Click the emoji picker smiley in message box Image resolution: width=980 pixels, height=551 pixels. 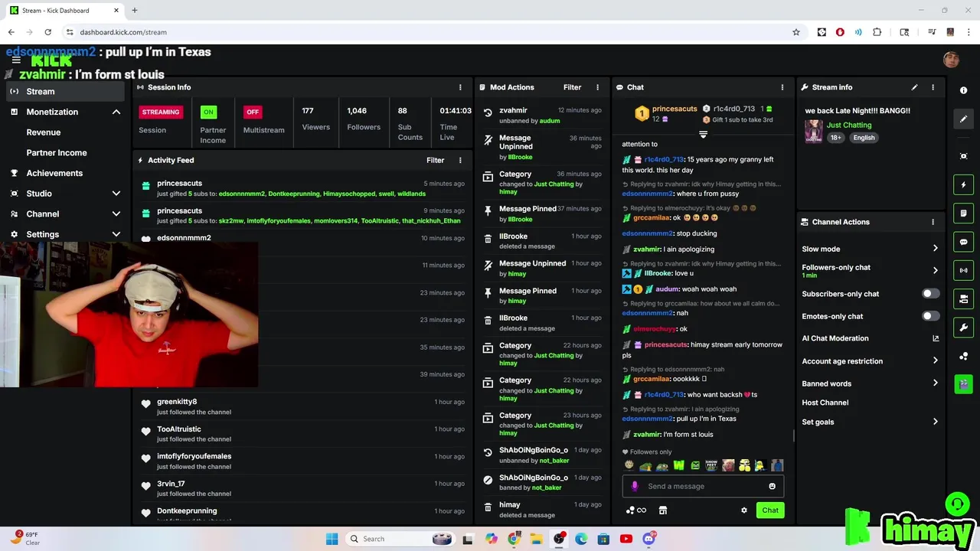tap(772, 486)
